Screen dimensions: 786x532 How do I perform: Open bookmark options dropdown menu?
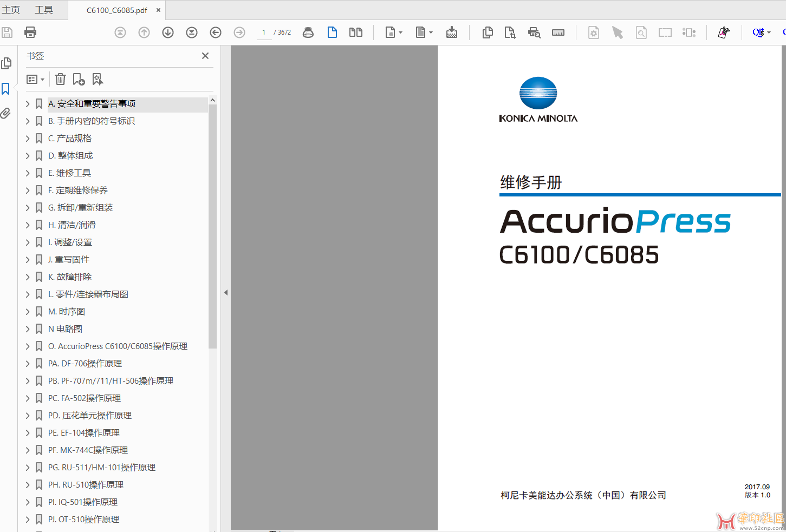36,80
